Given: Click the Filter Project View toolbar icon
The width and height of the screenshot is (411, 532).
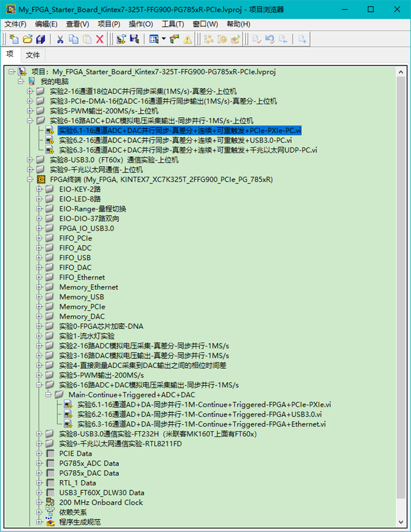Looking at the screenshot, I should coord(154,39).
